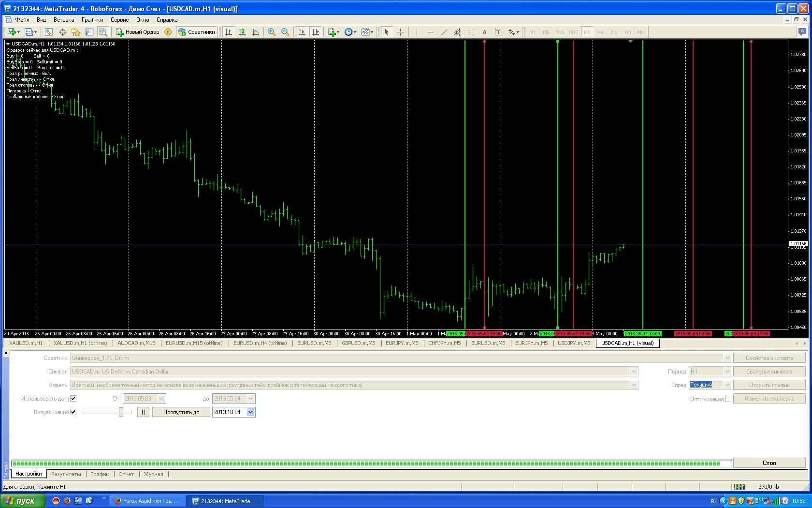Screen dimensions: 812x508
Task: Draw a vertical line on the chart
Action: (x=416, y=32)
